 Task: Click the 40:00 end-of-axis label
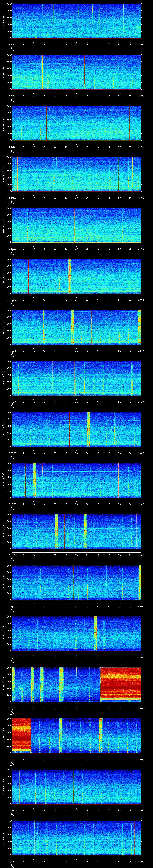click(141, 453)
